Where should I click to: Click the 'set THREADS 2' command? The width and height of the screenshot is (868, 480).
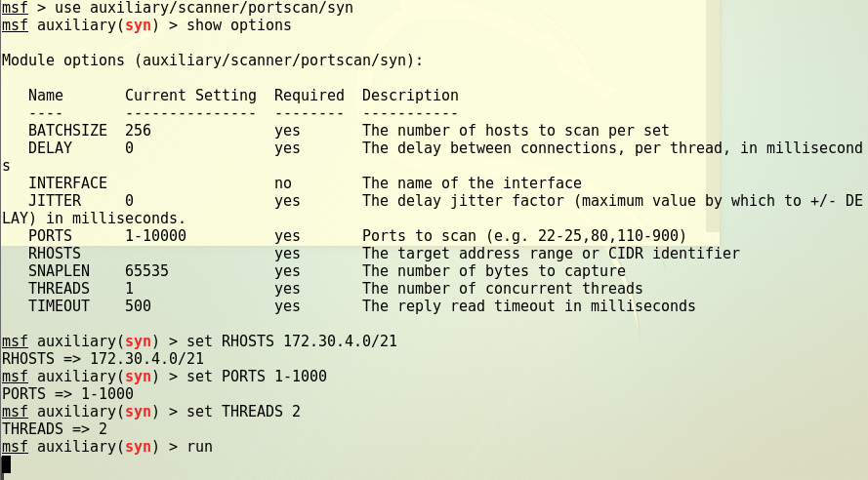pos(243,412)
